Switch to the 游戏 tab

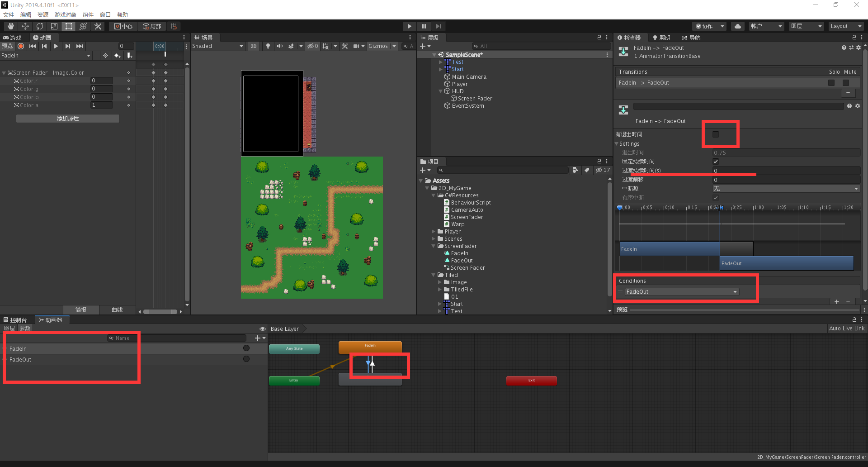(x=14, y=37)
